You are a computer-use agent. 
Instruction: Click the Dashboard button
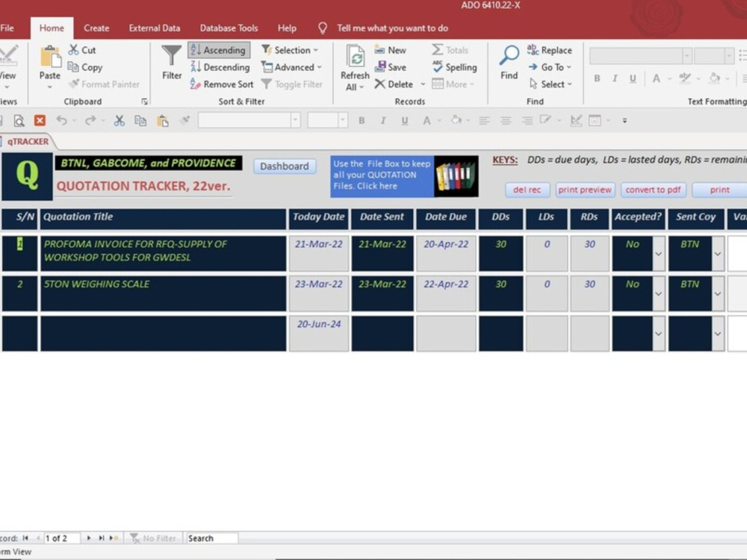click(285, 167)
